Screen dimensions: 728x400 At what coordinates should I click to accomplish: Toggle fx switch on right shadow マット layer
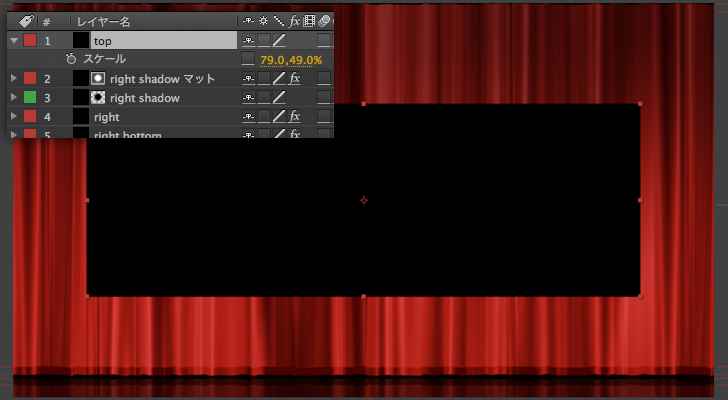(295, 79)
